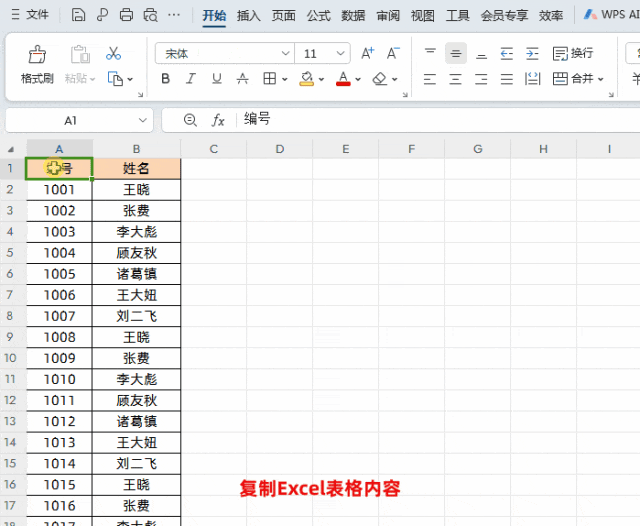Show more quick access options ellipsis

point(174,15)
